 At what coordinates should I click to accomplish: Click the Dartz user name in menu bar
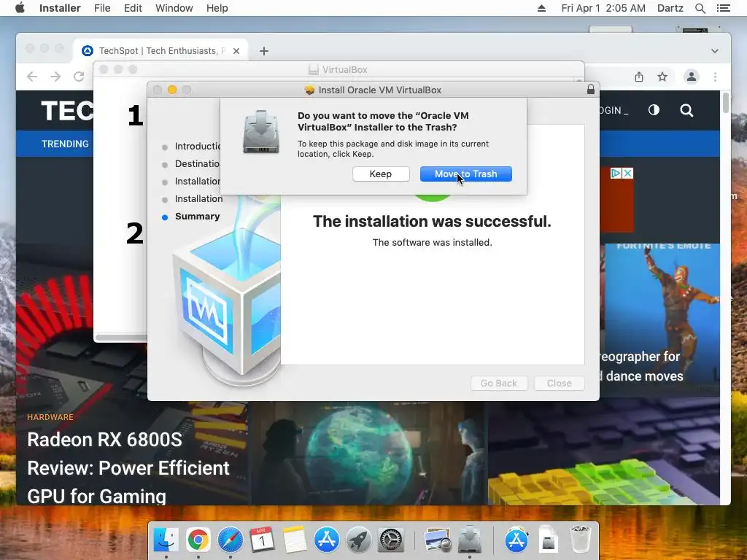point(670,8)
